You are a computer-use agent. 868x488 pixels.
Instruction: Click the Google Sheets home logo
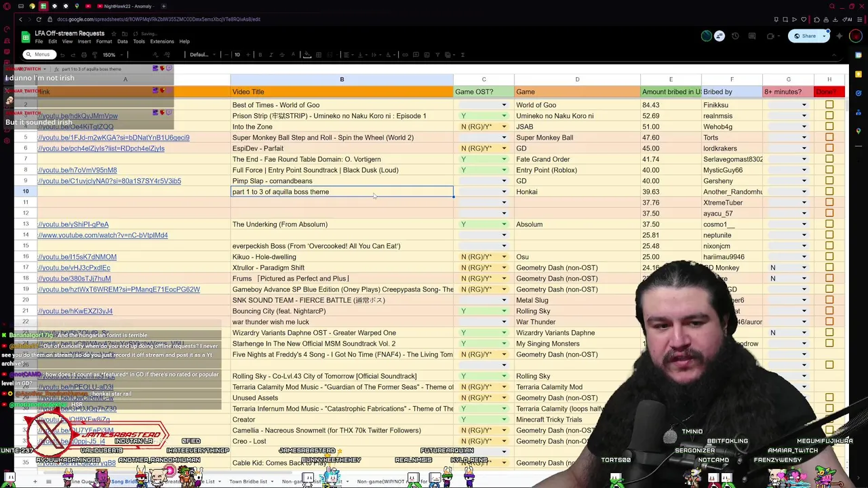[26, 37]
